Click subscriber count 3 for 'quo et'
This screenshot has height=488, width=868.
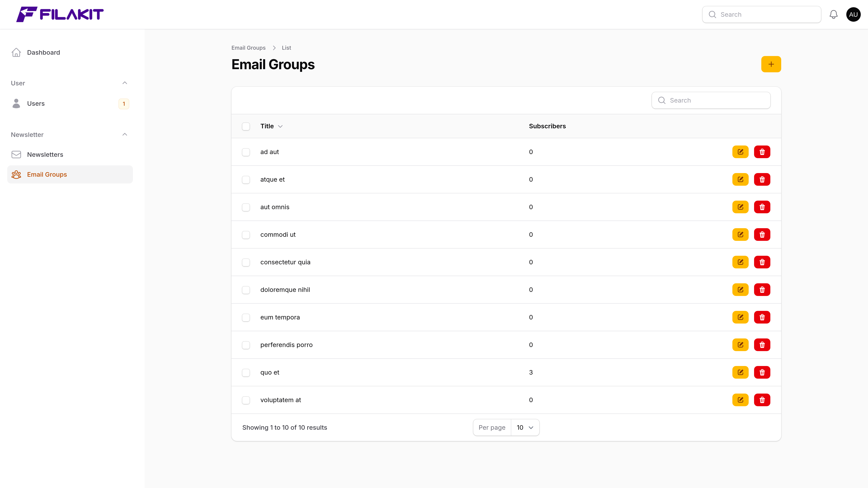[531, 372]
